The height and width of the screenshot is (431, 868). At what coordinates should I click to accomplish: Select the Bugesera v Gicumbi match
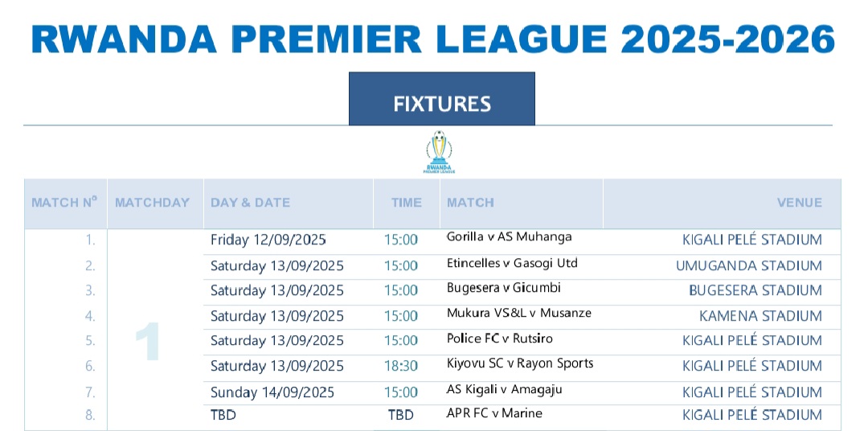click(503, 288)
